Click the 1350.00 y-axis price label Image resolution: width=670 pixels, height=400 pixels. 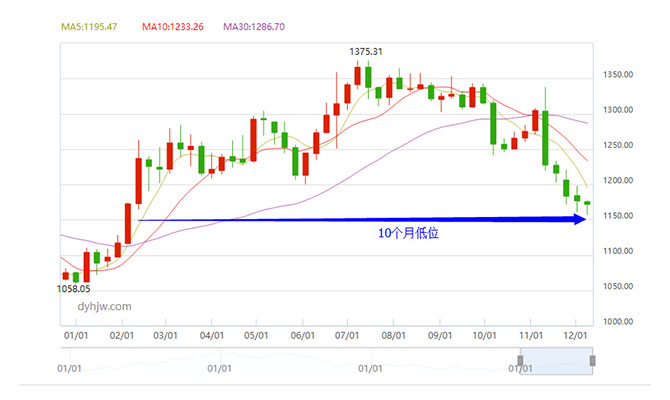[618, 75]
